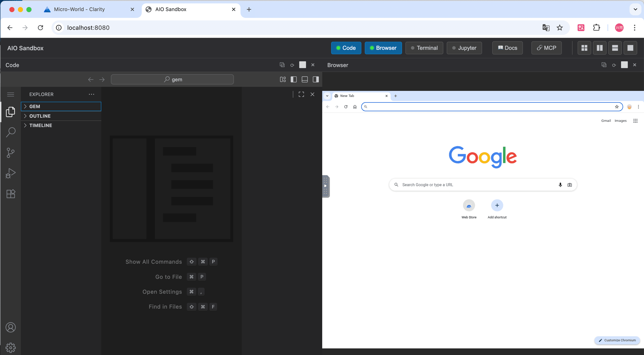Open the Manage gear icon

tap(10, 348)
